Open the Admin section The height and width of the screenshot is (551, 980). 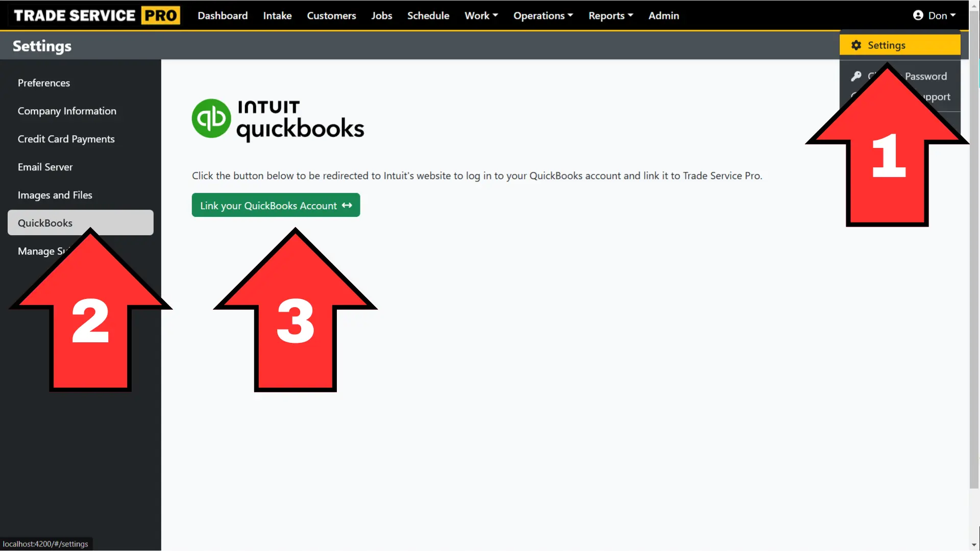(x=664, y=15)
